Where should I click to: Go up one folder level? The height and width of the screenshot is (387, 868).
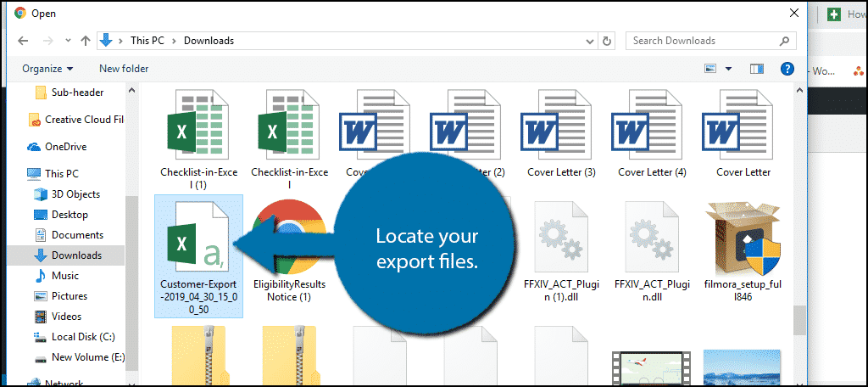click(86, 41)
